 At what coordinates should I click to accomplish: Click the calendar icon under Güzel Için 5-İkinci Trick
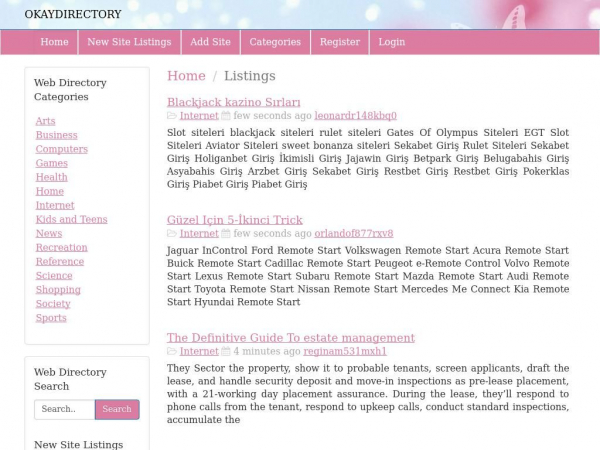226,233
